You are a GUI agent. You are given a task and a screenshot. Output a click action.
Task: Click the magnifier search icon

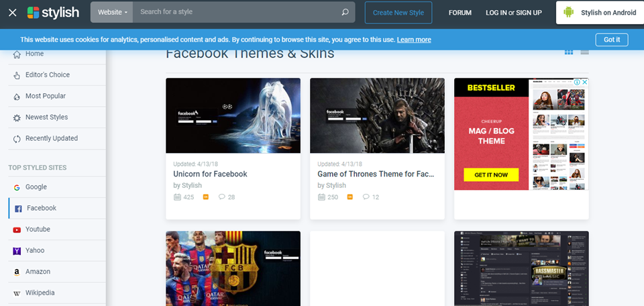click(x=345, y=12)
